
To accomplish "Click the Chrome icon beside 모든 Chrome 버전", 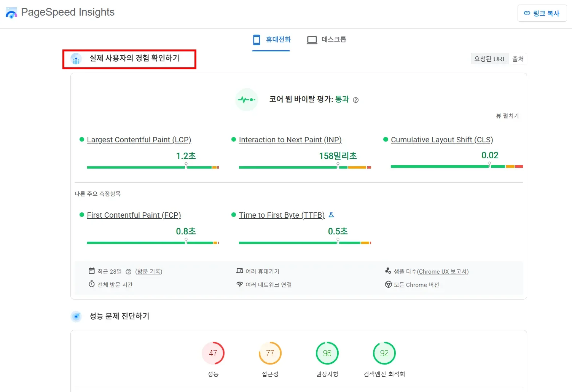I will pos(389,284).
